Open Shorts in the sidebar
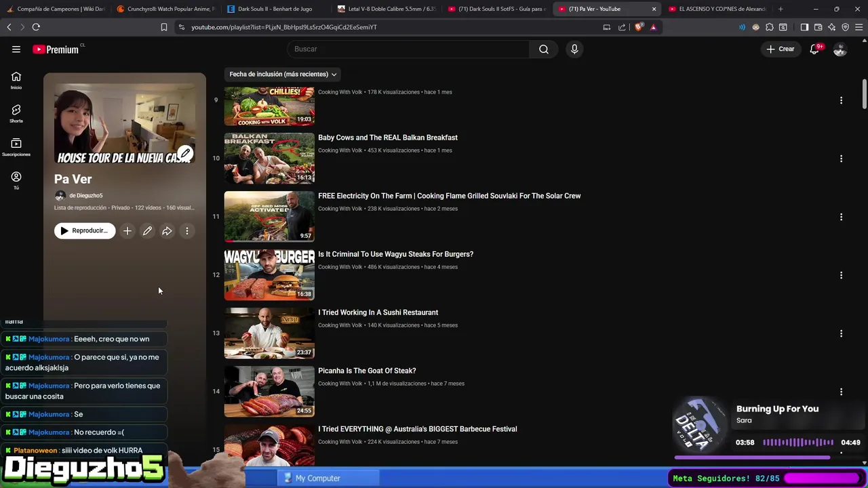The image size is (868, 488). [x=16, y=113]
